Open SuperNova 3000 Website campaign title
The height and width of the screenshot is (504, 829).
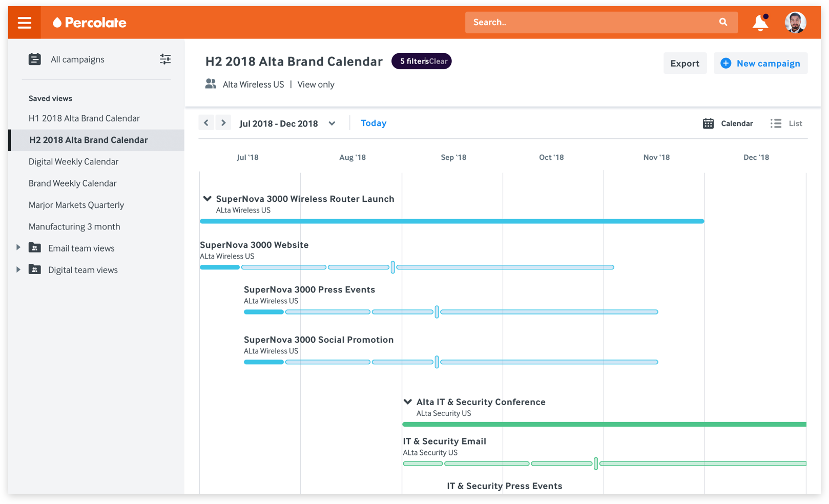[254, 245]
